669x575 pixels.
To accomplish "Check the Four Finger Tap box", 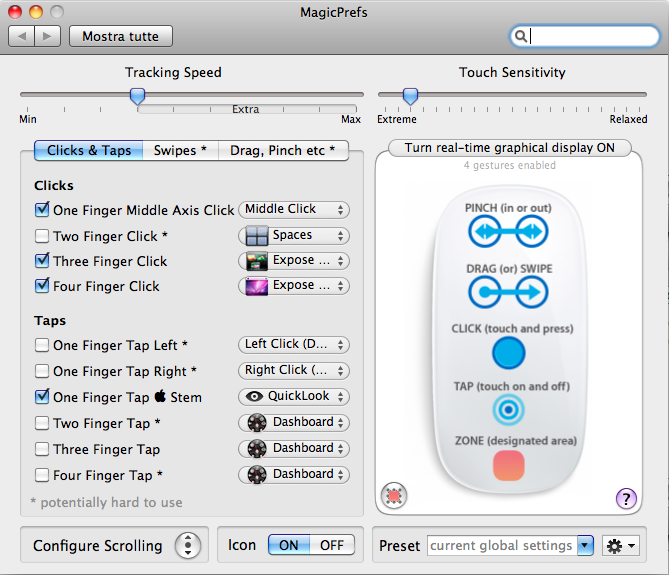I will (x=42, y=475).
